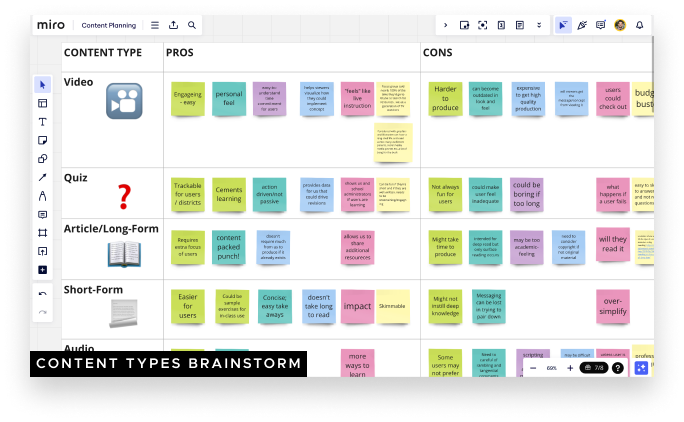Select the 'will they read it' sticky note

[x=613, y=244]
